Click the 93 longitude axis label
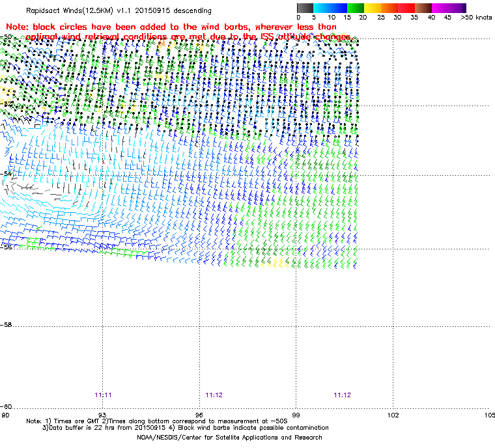This screenshot has width=495, height=448. coord(102,415)
